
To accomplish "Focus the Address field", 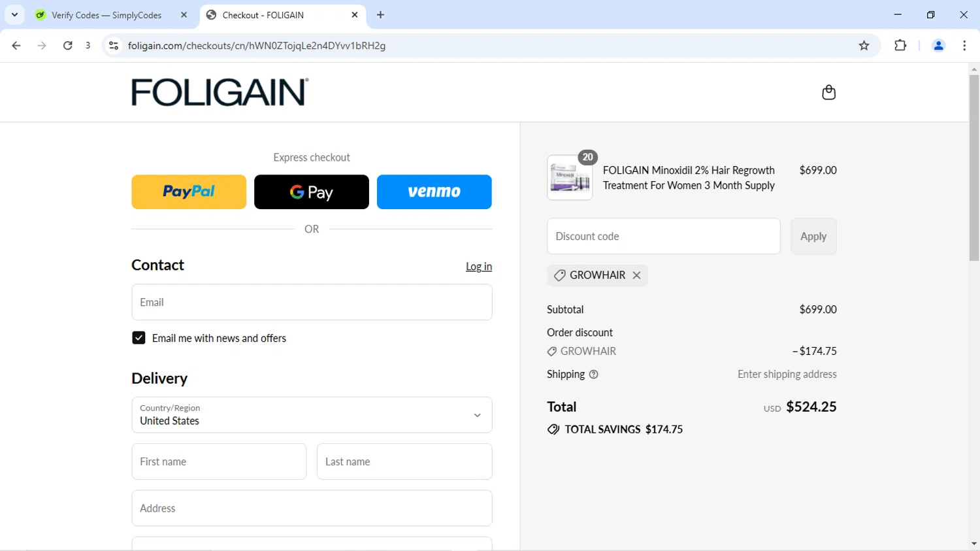I will click(312, 509).
